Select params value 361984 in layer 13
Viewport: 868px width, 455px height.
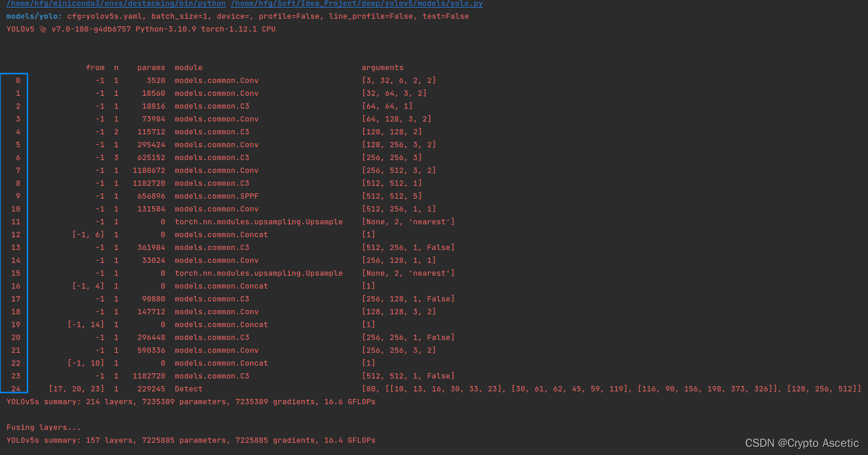tap(151, 248)
